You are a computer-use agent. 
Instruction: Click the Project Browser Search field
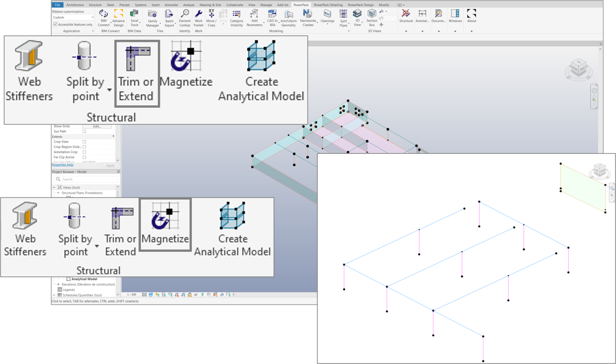pyautogui.click(x=86, y=179)
